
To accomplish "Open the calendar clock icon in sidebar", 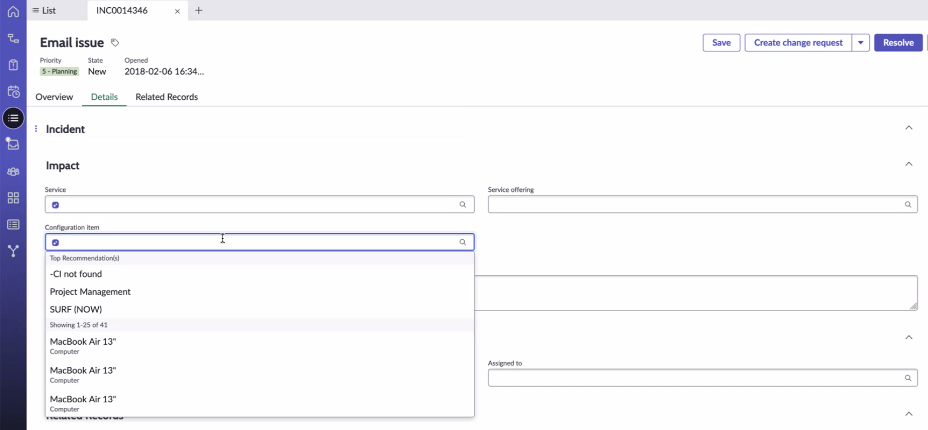I will coord(13,92).
